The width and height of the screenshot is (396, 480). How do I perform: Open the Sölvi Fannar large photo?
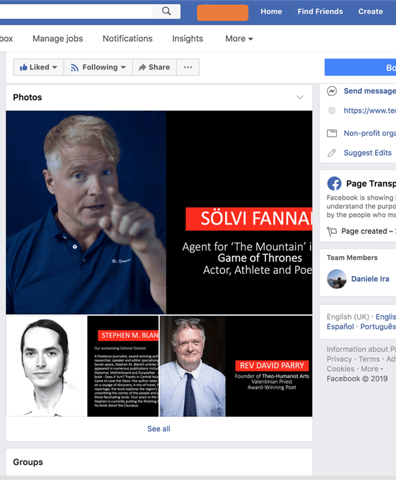(159, 213)
